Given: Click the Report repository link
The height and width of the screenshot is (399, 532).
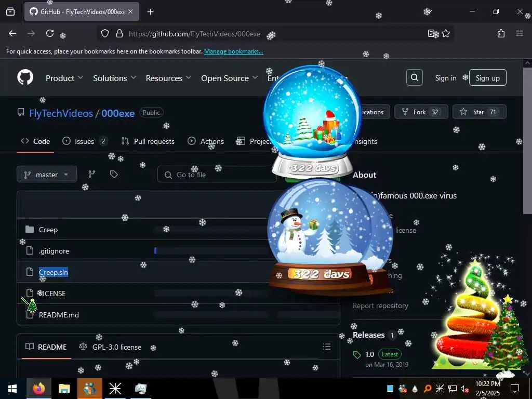Looking at the screenshot, I should (x=380, y=305).
